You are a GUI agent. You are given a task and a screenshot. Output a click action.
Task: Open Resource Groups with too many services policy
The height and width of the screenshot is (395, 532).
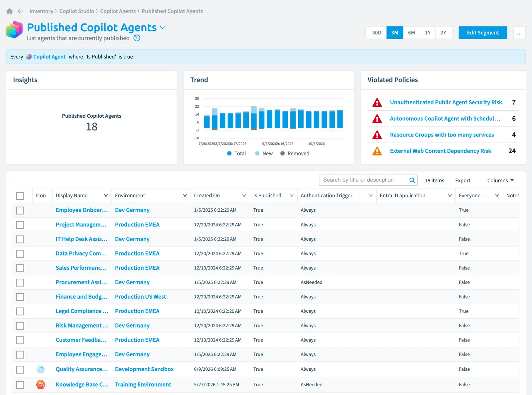(x=442, y=135)
